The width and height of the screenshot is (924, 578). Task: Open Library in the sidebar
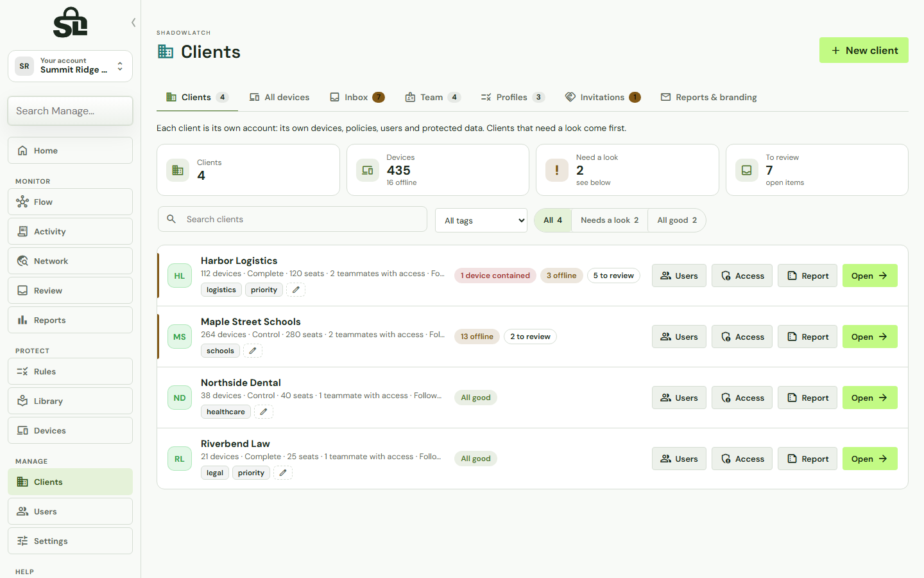70,401
